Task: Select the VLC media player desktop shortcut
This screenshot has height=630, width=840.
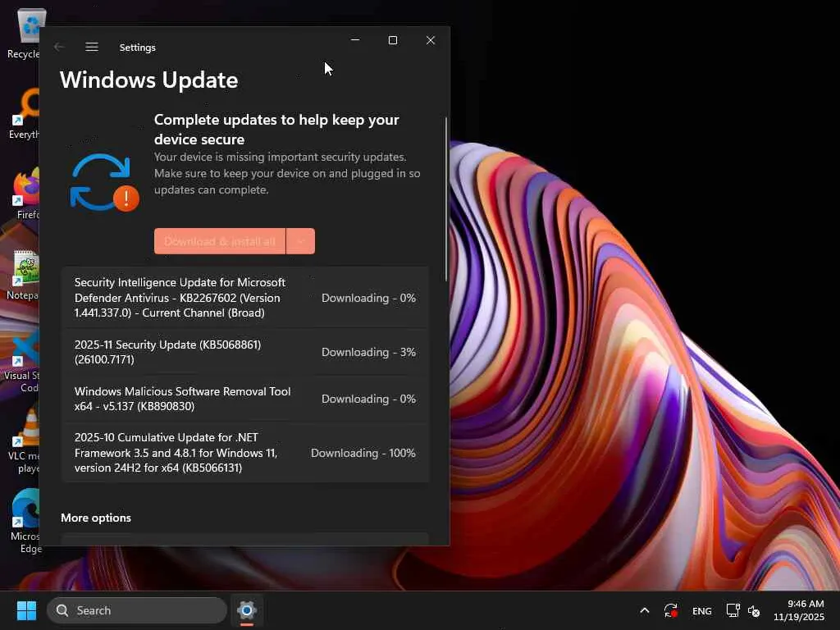Action: coord(25,442)
